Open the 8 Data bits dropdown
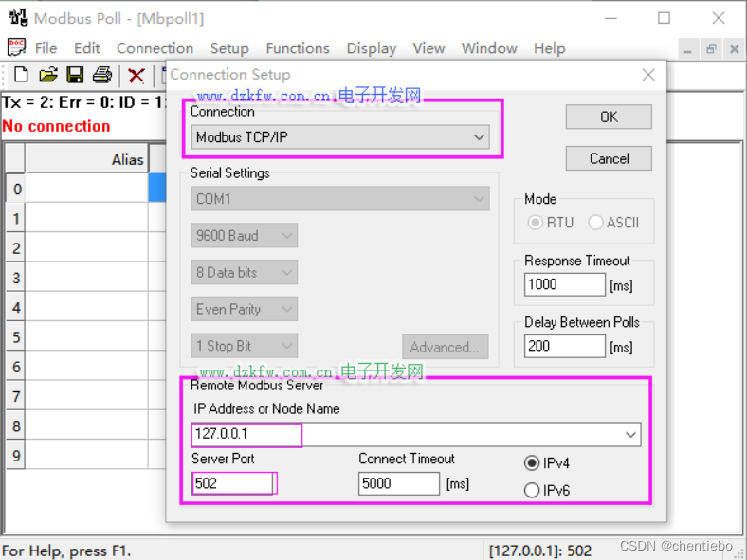This screenshot has width=747, height=560. (245, 272)
